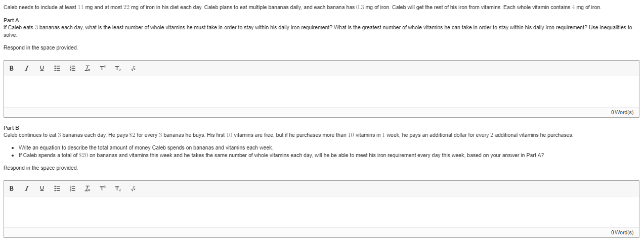The image size is (644, 248).
Task: Toggle bold in Part B editor
Action: pyautogui.click(x=11, y=188)
